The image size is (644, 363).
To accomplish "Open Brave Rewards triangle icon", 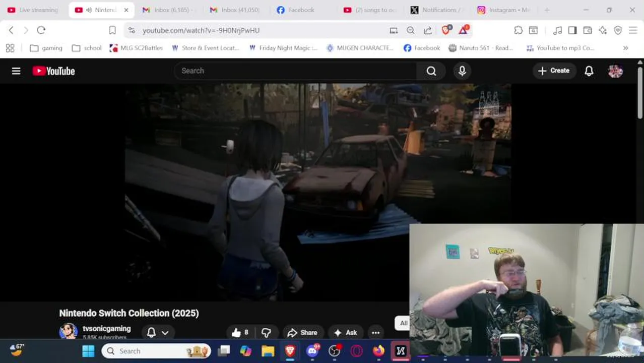I will pos(464,30).
